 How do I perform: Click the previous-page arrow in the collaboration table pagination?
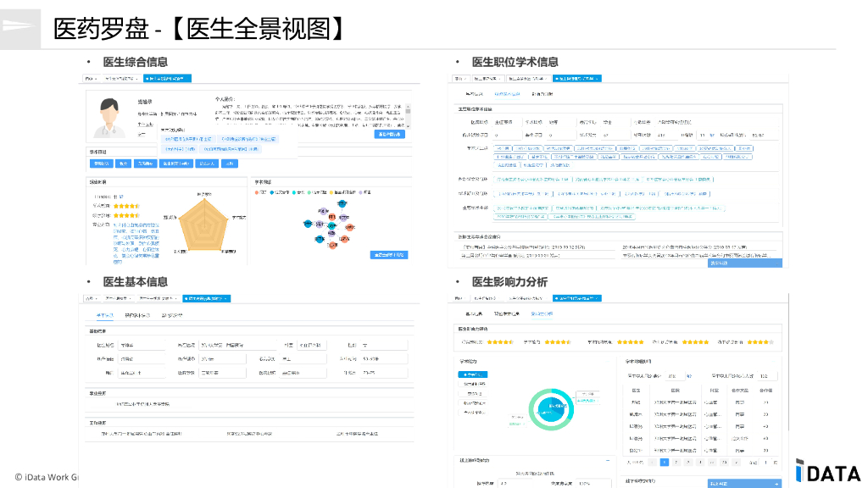[x=652, y=463]
